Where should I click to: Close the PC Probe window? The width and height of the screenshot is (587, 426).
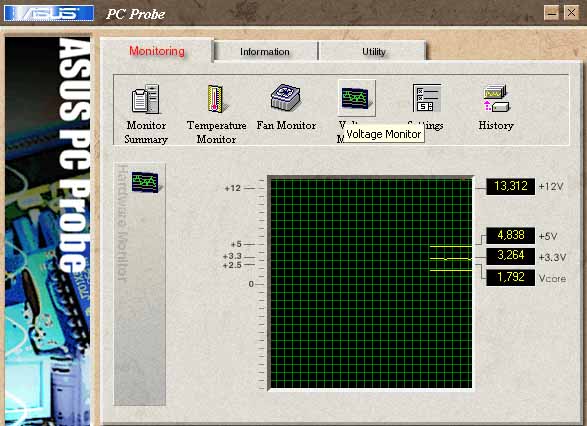(x=571, y=13)
